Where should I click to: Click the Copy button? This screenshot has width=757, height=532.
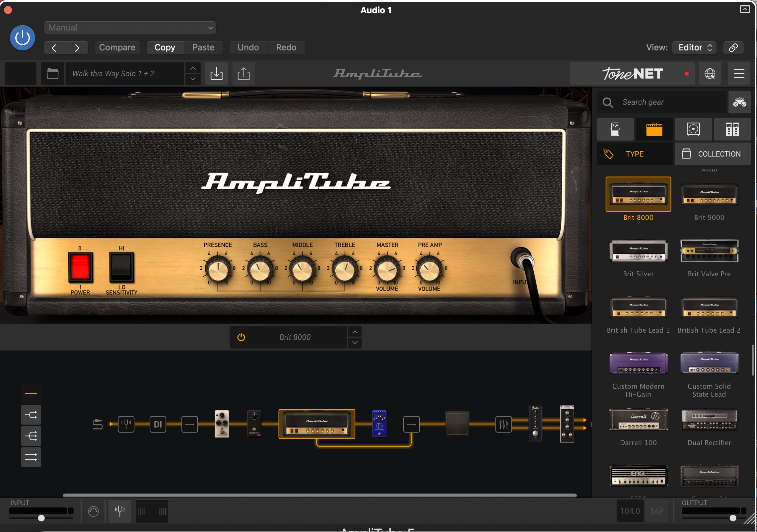tap(165, 48)
